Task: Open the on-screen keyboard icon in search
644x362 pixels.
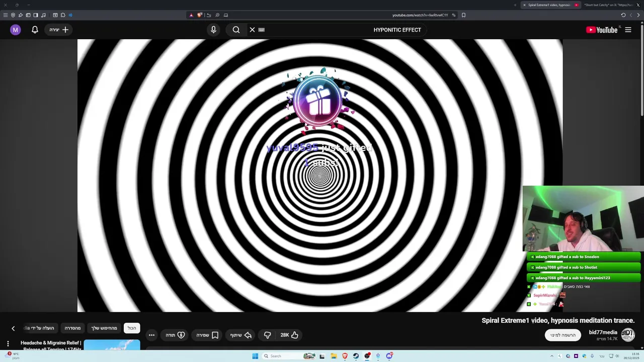Action: pos(261,30)
